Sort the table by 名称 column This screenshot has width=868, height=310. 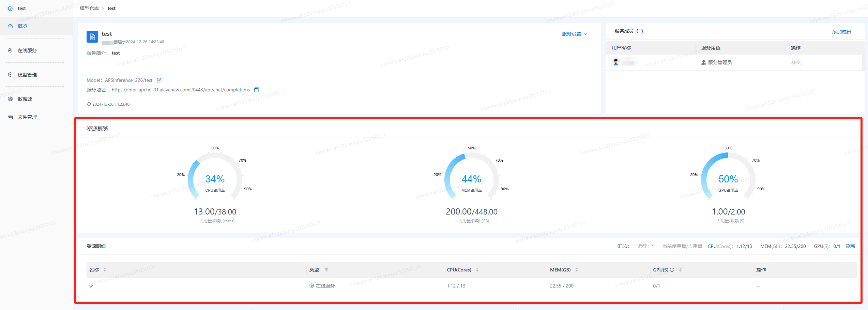point(105,270)
